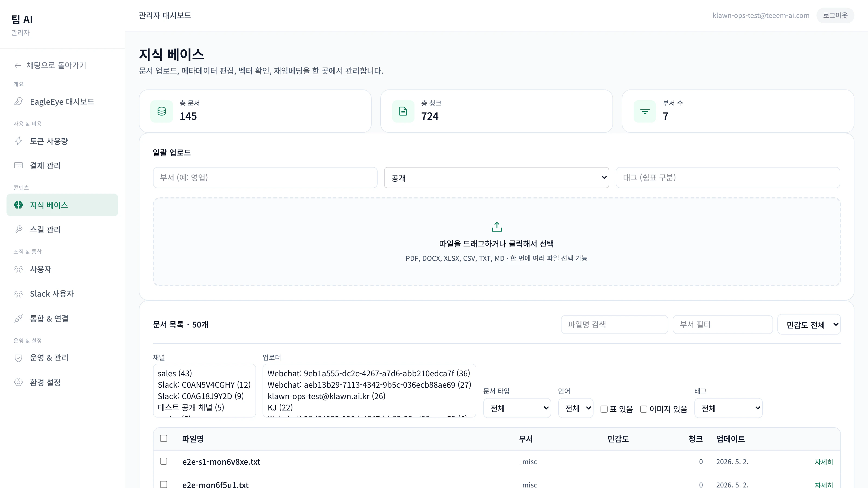Screen dimensions: 868x488
Task: Select Slack: C0AN5V4CGHY (12) channel option
Action: (x=204, y=385)
